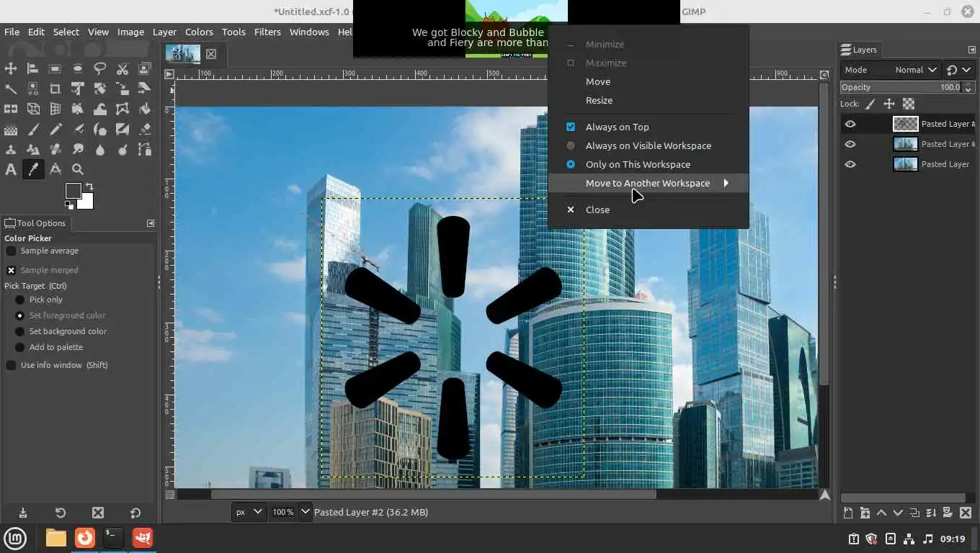Click Move in the window context menu
980x553 pixels.
click(648, 81)
